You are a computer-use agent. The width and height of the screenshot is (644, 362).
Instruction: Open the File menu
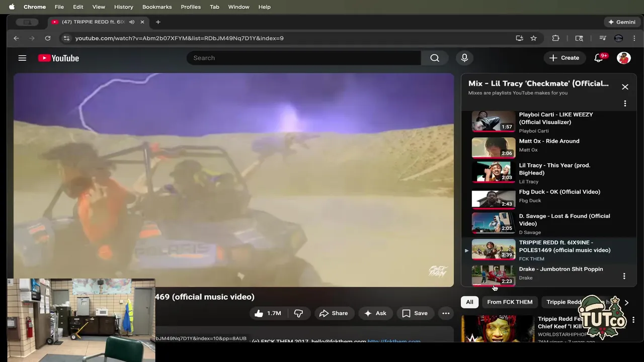tap(59, 7)
